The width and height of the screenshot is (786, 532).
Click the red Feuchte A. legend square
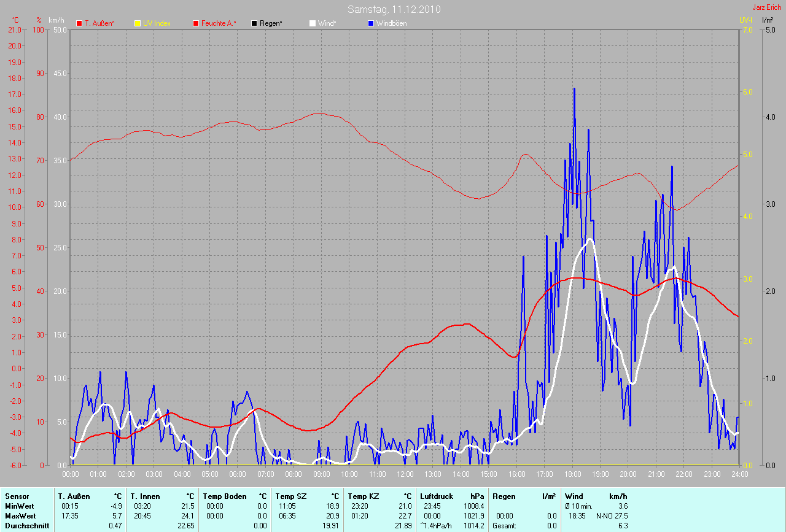[196, 23]
